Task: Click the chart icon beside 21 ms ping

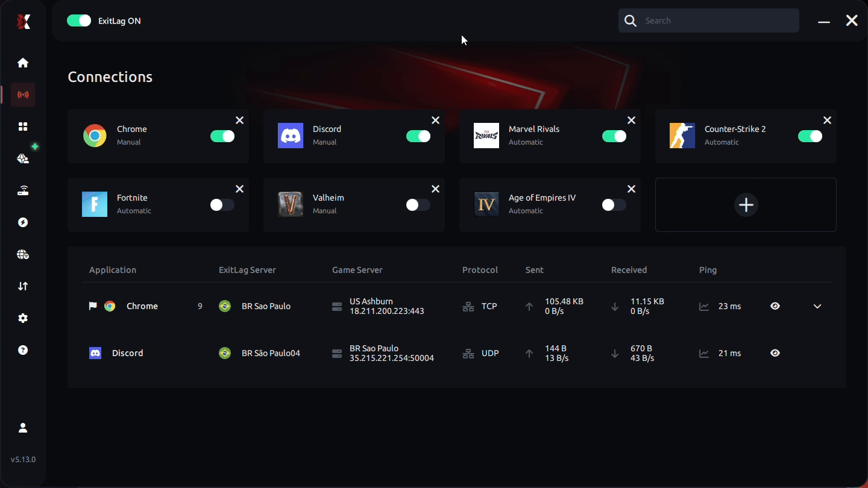Action: click(x=704, y=353)
